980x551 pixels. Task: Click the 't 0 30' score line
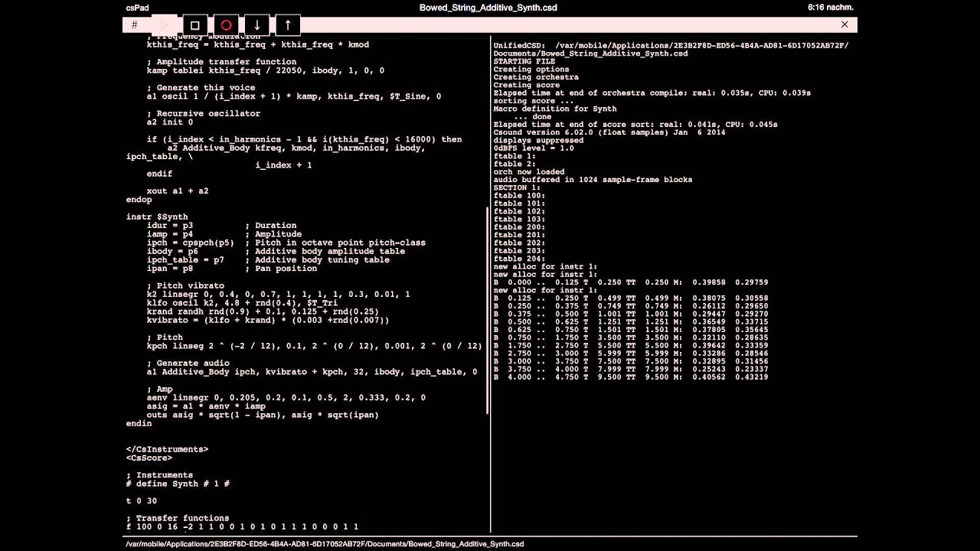tap(142, 500)
